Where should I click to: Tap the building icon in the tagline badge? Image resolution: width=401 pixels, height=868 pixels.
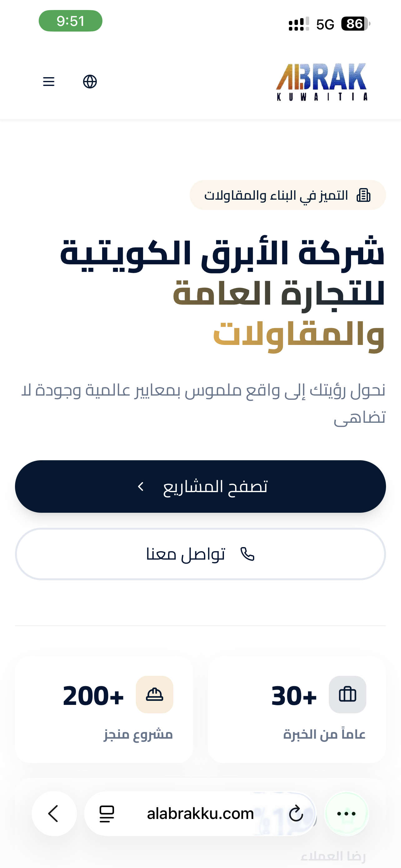(x=363, y=195)
